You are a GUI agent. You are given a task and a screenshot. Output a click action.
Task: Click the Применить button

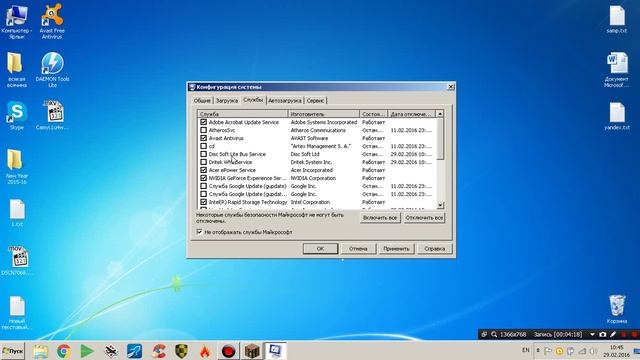pos(396,249)
